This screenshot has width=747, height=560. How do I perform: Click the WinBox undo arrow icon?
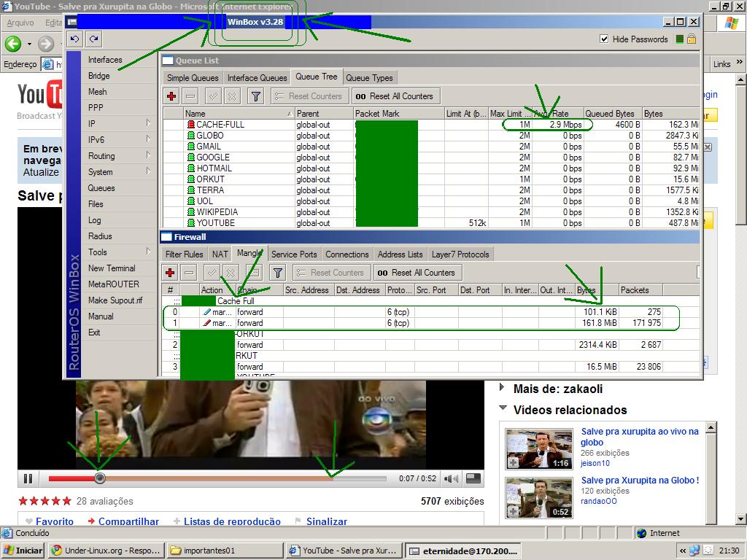(75, 39)
